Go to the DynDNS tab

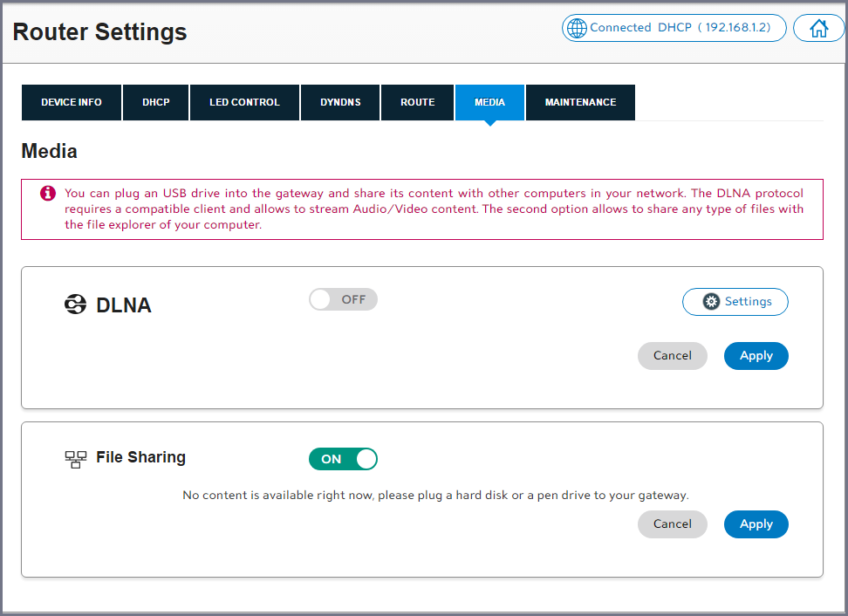(x=340, y=102)
